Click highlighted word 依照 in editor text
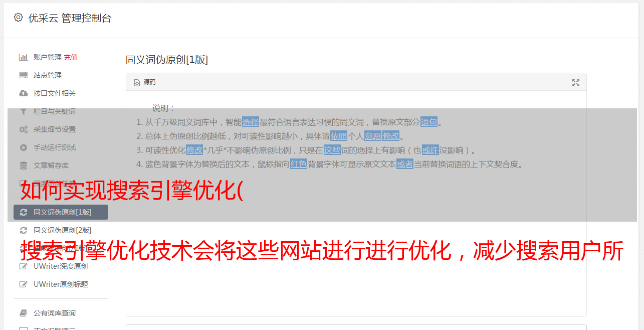The image size is (644, 330). point(339,136)
